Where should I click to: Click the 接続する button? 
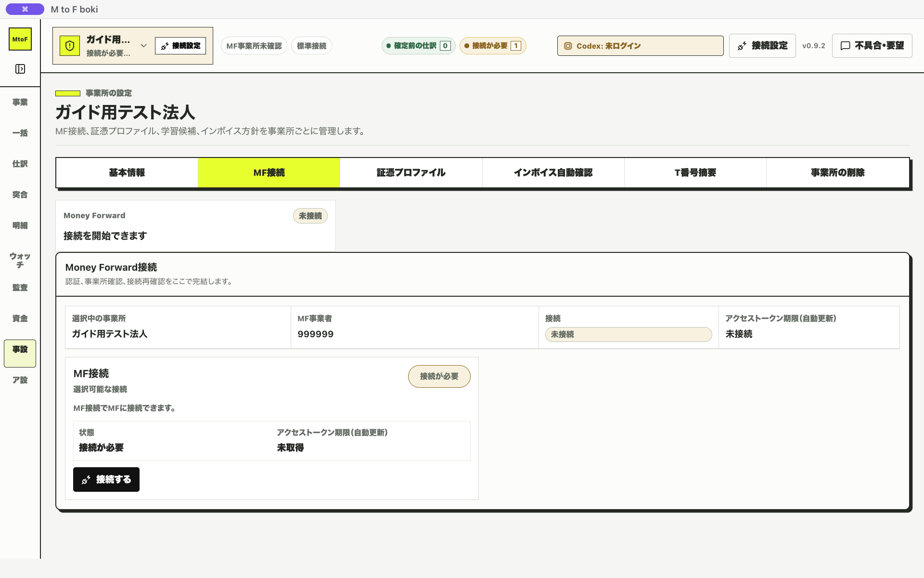(x=106, y=479)
